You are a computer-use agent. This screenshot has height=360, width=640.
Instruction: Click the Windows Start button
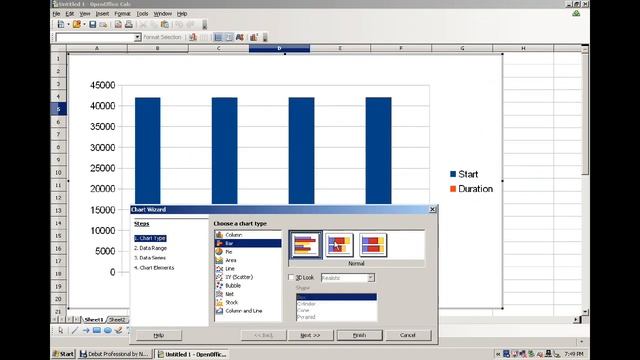[63, 354]
